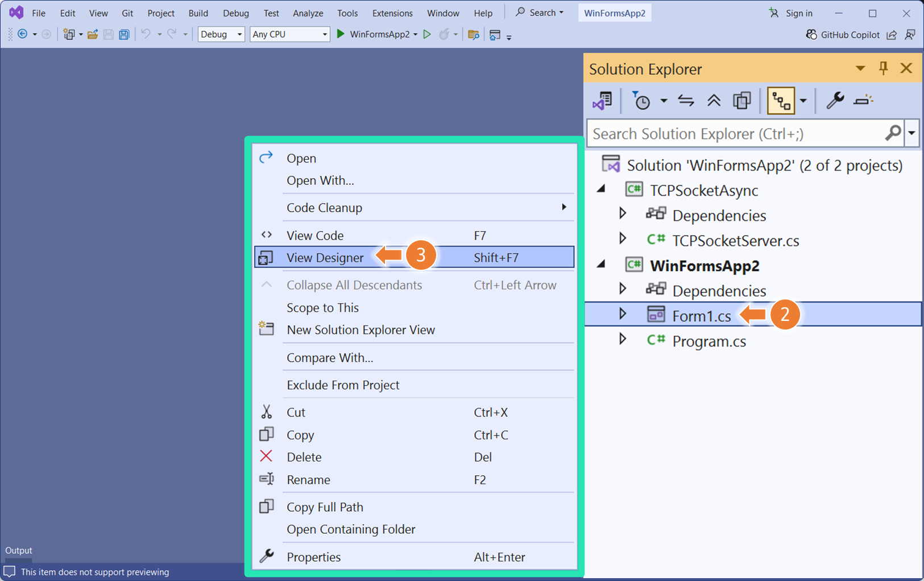The width and height of the screenshot is (924, 581).
Task: Open the Extensions menu
Action: coord(392,13)
